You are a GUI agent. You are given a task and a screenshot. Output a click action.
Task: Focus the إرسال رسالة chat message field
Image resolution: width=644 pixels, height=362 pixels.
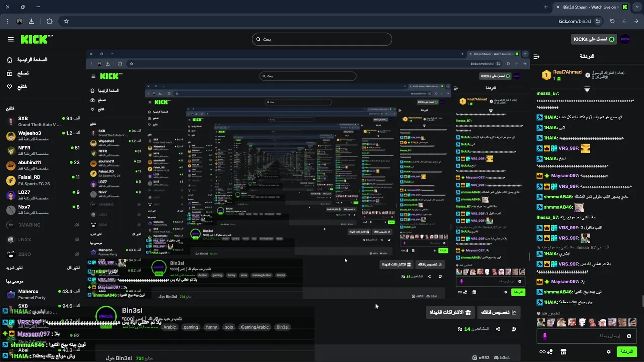tap(587, 336)
